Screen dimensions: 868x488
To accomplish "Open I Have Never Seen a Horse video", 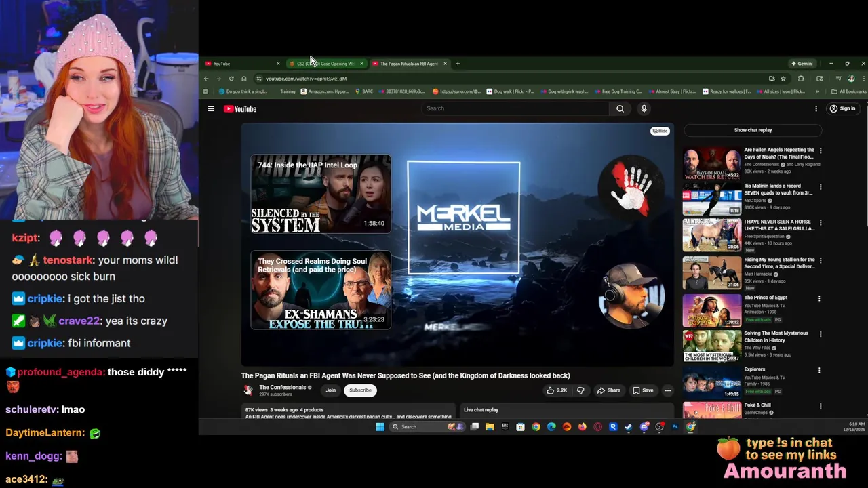I will pyautogui.click(x=712, y=235).
